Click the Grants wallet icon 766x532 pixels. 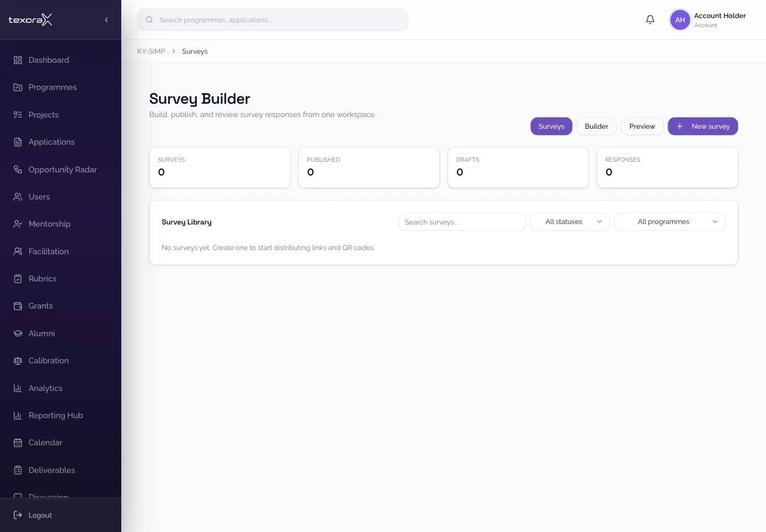(18, 306)
